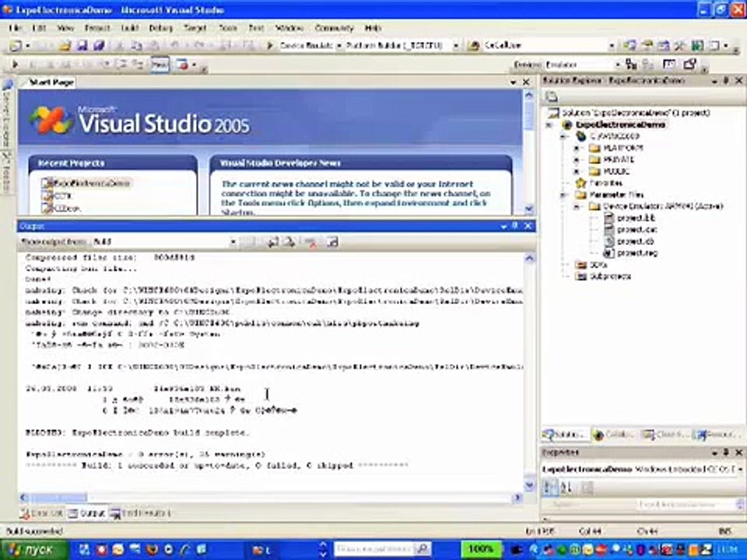Click the Hex display toggle button
This screenshot has width=747, height=560.
160,65
